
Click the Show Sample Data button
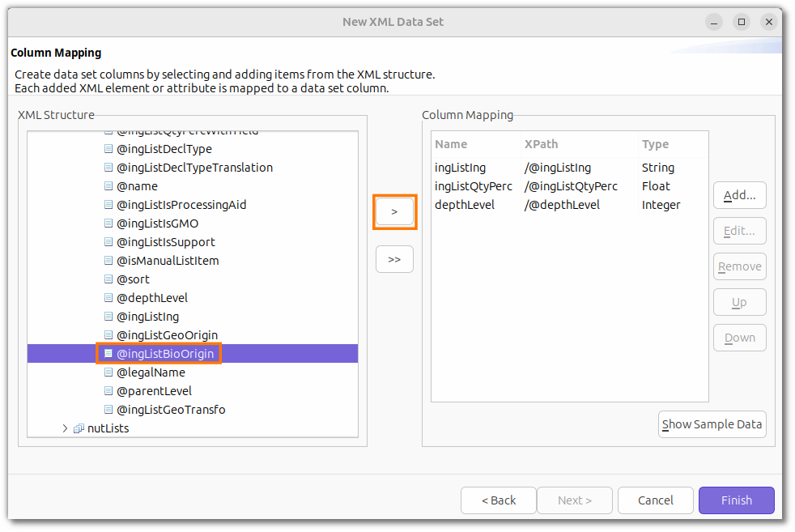coord(712,424)
